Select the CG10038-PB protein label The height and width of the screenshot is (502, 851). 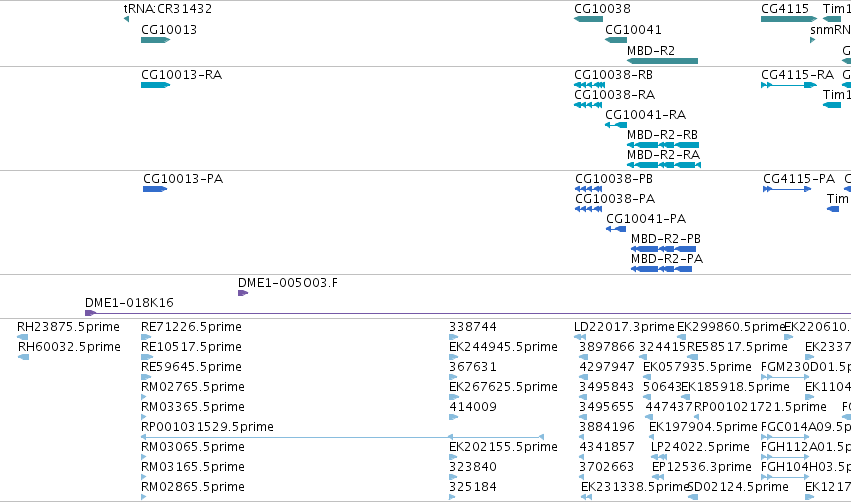(614, 179)
